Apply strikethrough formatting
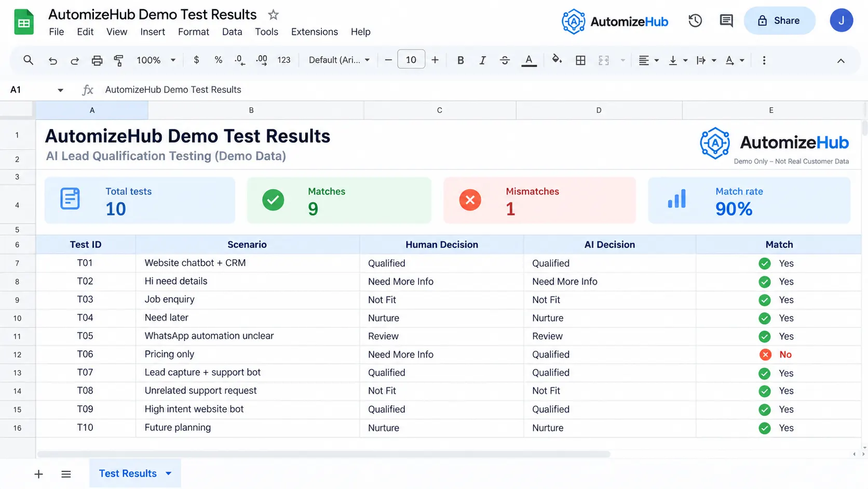This screenshot has width=868, height=489. tap(505, 60)
